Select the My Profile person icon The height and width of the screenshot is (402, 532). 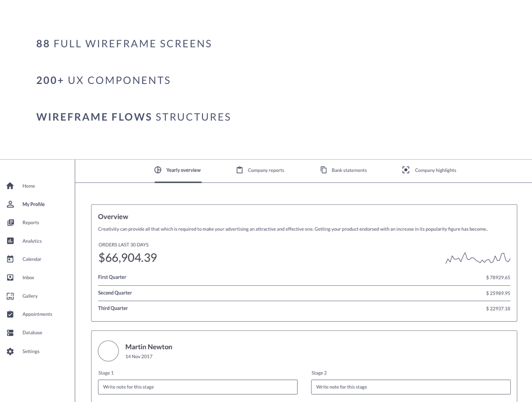point(10,204)
